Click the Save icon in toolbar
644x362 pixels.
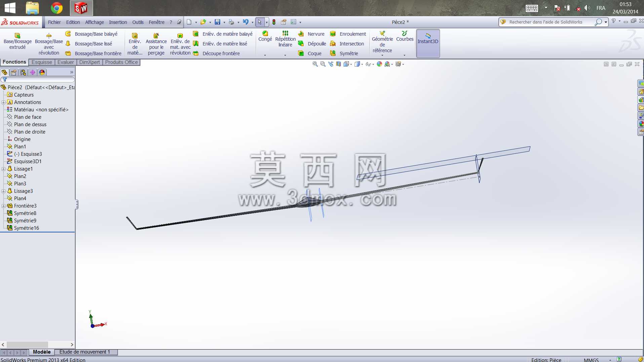(217, 22)
